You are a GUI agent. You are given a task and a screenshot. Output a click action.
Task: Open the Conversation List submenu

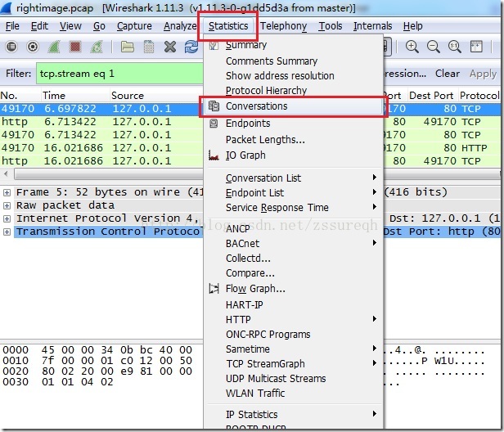point(294,178)
